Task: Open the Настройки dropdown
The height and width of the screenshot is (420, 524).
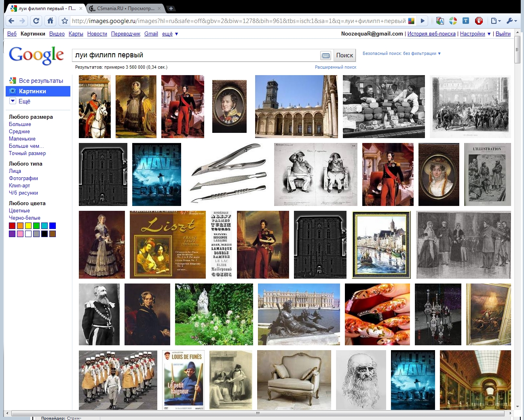Action: point(475,34)
